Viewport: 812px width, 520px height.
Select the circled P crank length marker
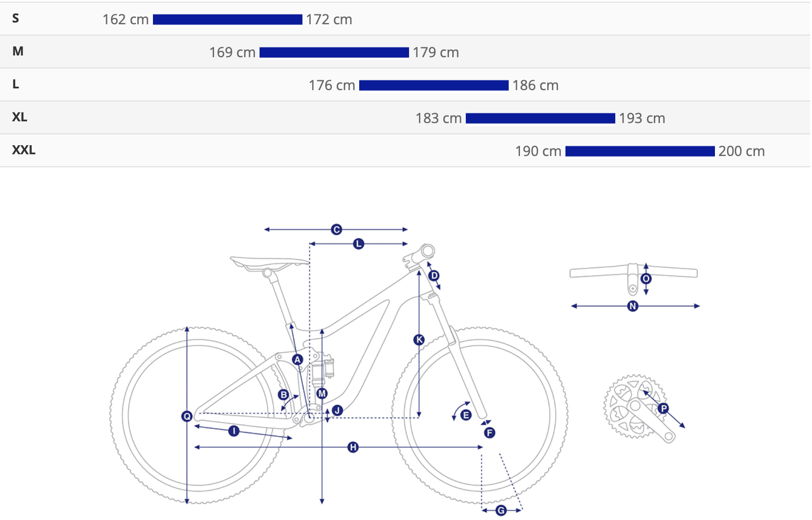point(663,408)
